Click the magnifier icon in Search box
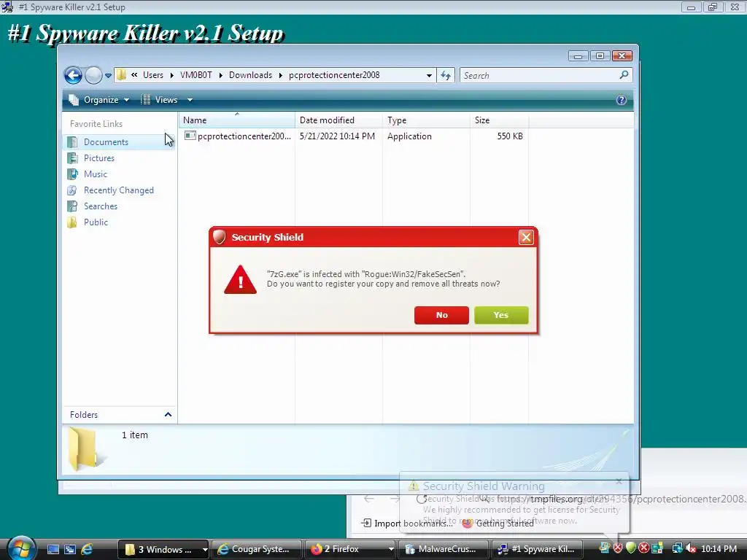The height and width of the screenshot is (560, 747). [624, 75]
